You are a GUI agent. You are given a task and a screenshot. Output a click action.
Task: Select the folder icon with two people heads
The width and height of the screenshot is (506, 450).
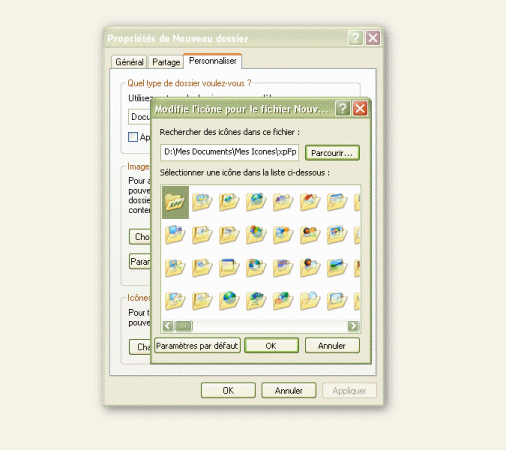pyautogui.click(x=310, y=234)
